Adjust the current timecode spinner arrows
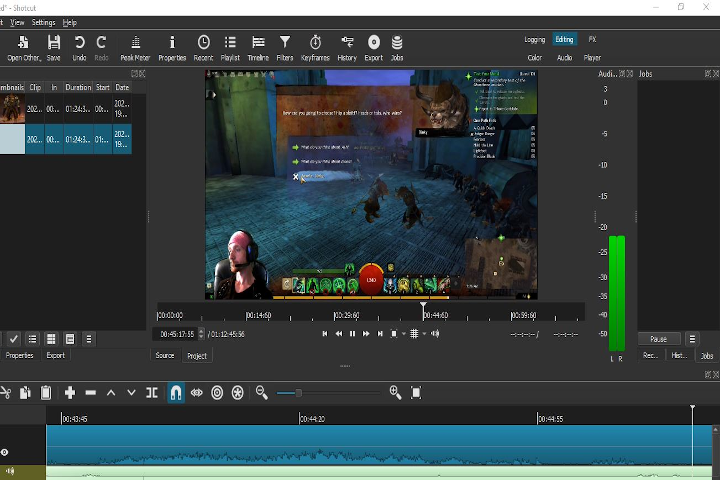The image size is (720, 480). pyautogui.click(x=201, y=334)
